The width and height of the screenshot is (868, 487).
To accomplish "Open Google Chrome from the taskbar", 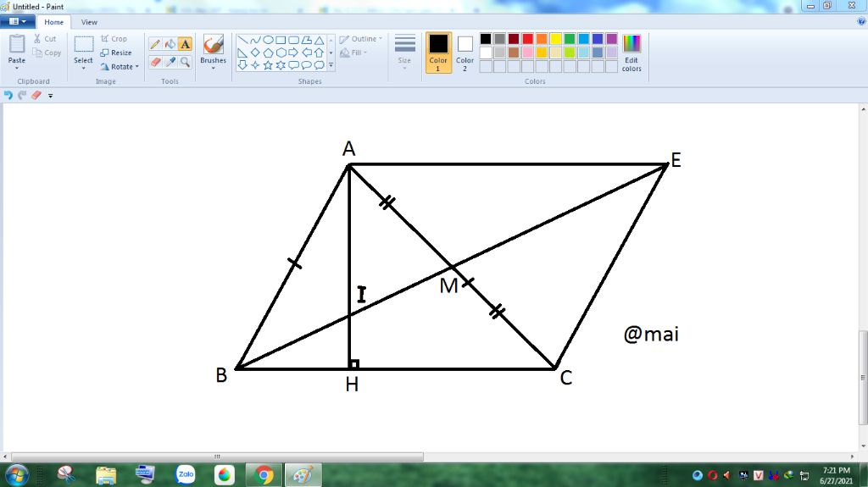I will click(x=264, y=475).
